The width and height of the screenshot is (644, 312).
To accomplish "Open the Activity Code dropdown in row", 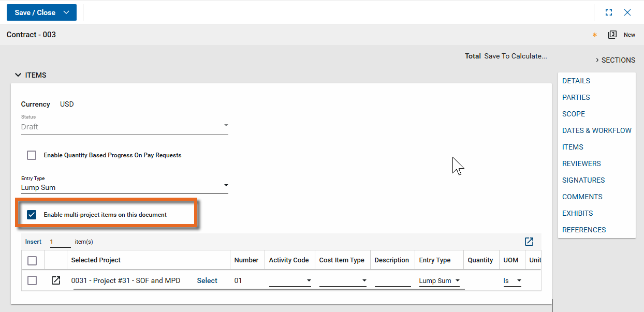I will coord(290,281).
